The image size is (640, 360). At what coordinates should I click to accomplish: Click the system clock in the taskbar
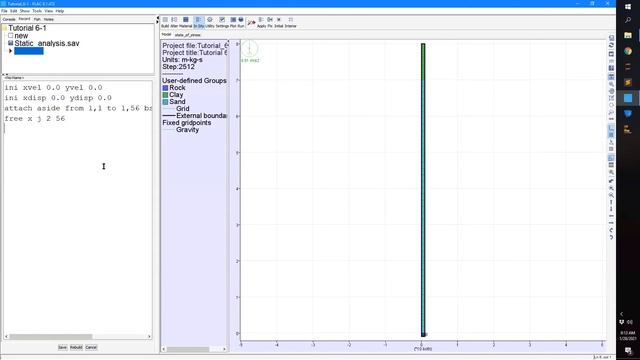[628, 336]
